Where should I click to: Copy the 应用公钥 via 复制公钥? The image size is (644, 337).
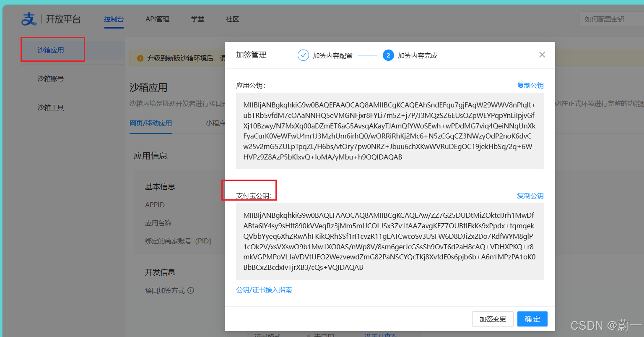pyautogui.click(x=530, y=85)
